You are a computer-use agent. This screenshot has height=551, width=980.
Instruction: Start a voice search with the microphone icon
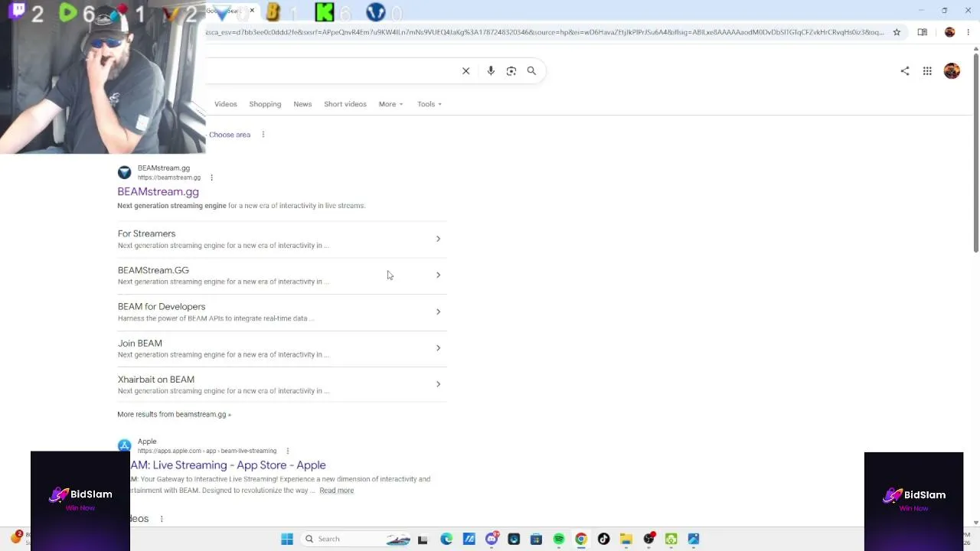click(491, 71)
